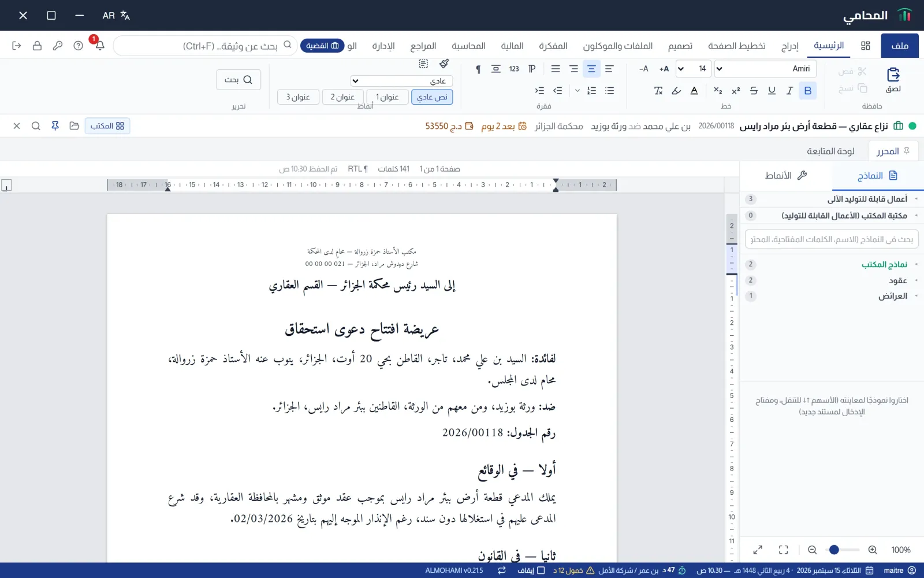The image size is (924, 578).
Task: Apply the عنوان 1 heading style
Action: point(388,97)
